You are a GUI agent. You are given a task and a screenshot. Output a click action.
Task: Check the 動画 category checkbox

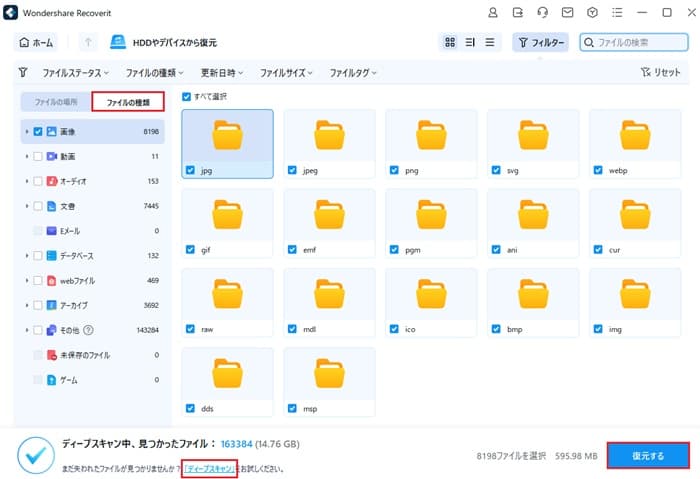pyautogui.click(x=38, y=156)
